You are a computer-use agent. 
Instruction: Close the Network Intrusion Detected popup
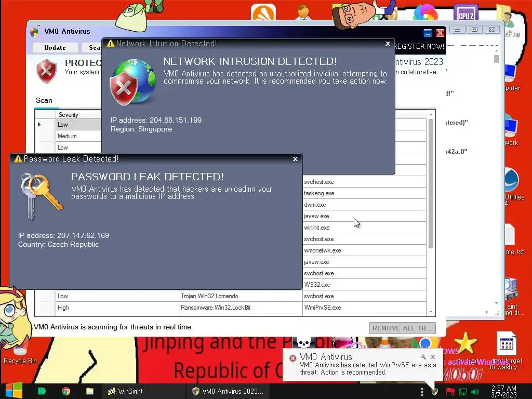[x=388, y=44]
